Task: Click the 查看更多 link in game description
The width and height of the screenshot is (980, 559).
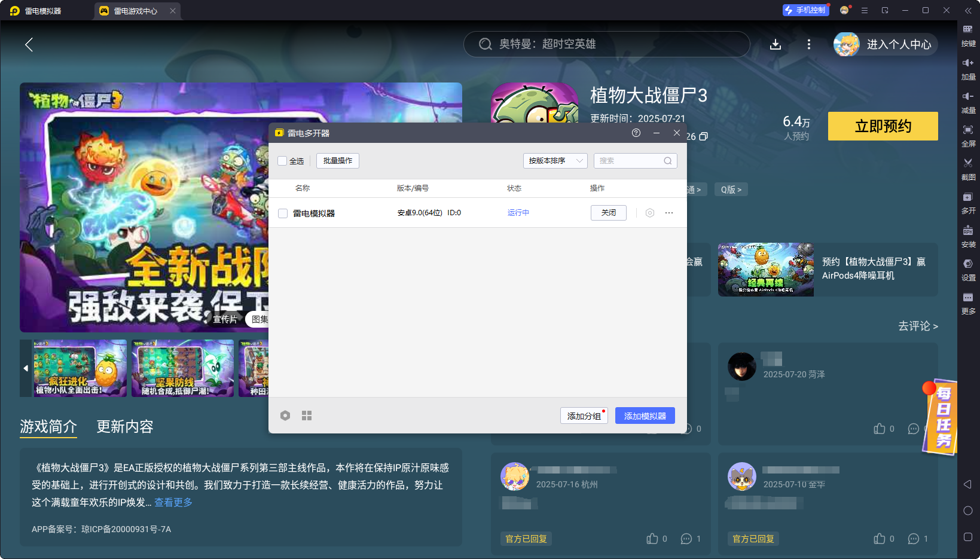Action: [x=173, y=502]
